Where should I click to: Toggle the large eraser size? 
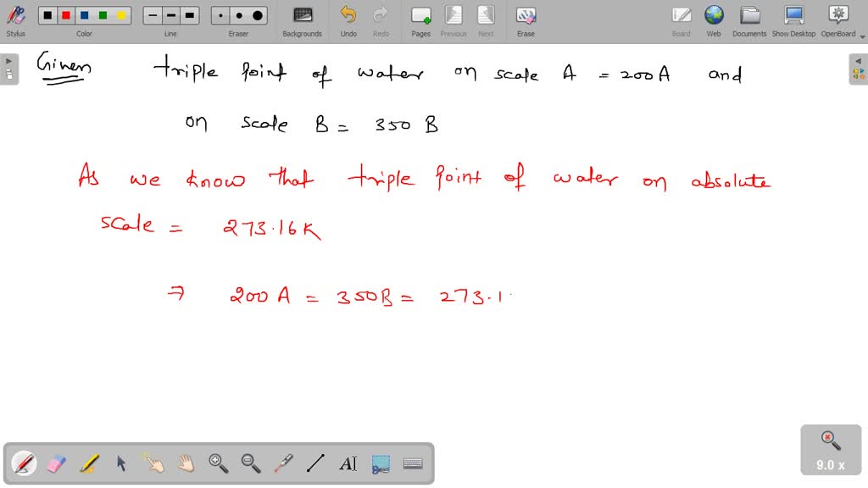(x=257, y=14)
